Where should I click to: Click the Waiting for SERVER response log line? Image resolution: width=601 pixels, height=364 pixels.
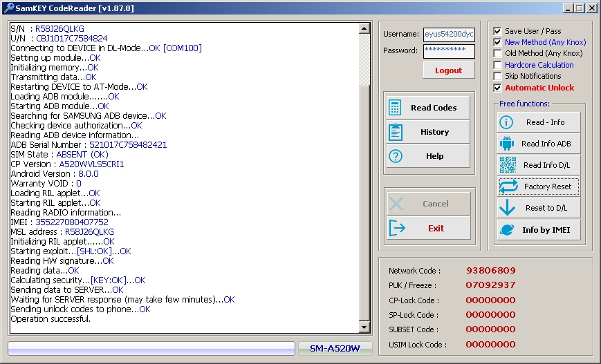[x=122, y=299]
